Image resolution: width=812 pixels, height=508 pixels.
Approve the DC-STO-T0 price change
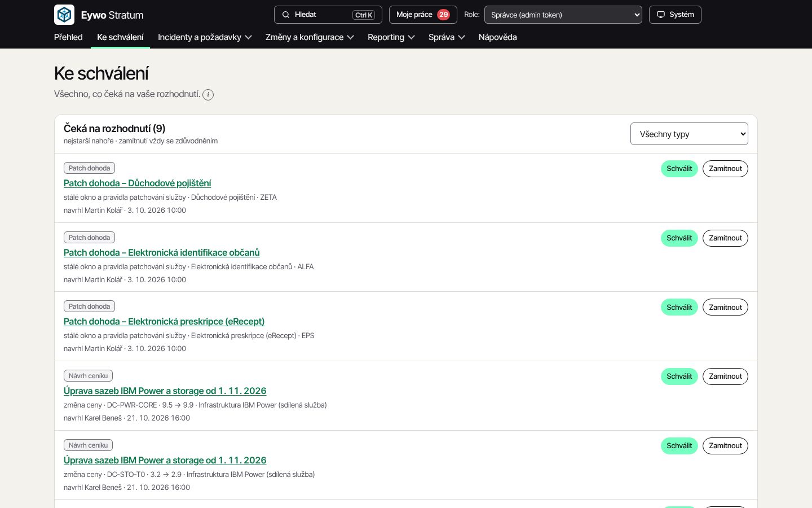pos(679,446)
